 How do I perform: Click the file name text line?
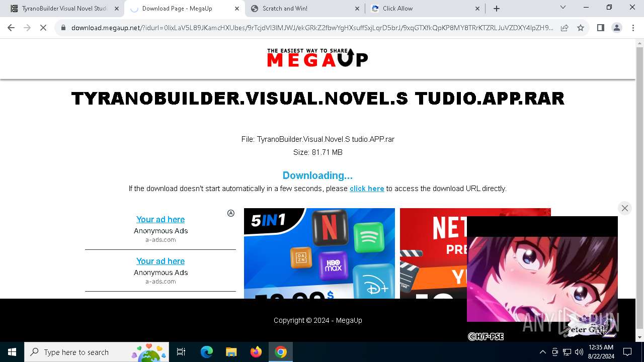click(x=318, y=139)
